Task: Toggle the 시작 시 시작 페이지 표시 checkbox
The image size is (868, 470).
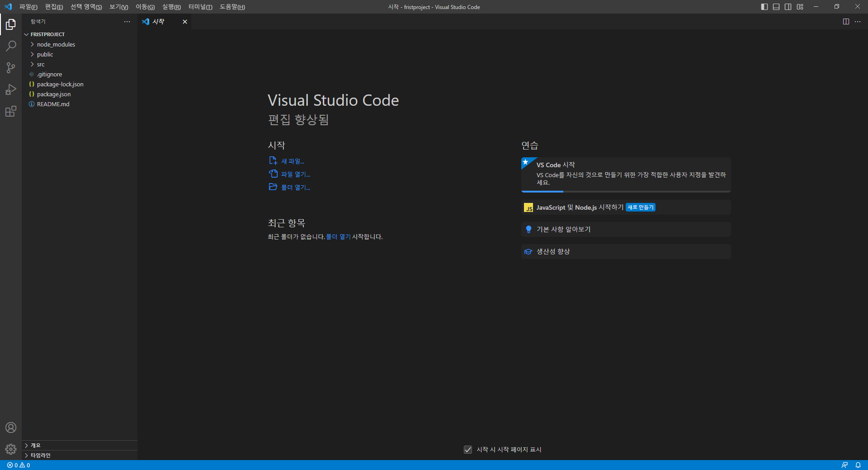Action: click(468, 450)
